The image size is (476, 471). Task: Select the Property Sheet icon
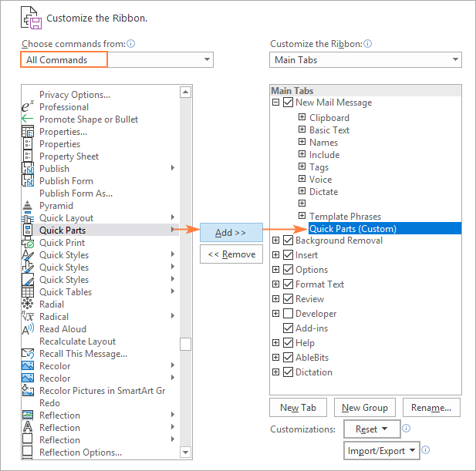28,156
